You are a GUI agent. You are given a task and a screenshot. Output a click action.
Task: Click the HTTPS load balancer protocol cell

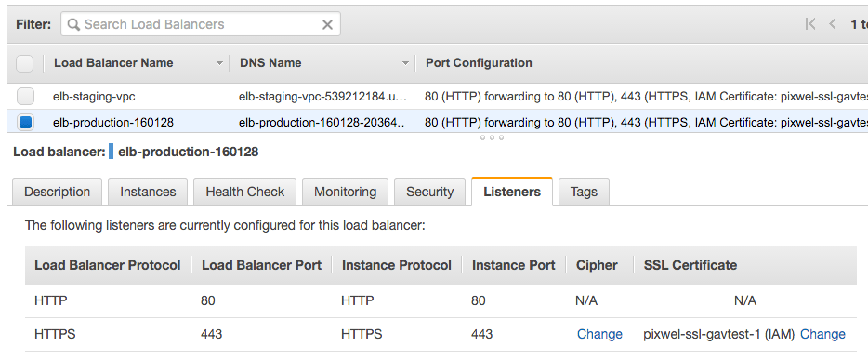click(55, 334)
